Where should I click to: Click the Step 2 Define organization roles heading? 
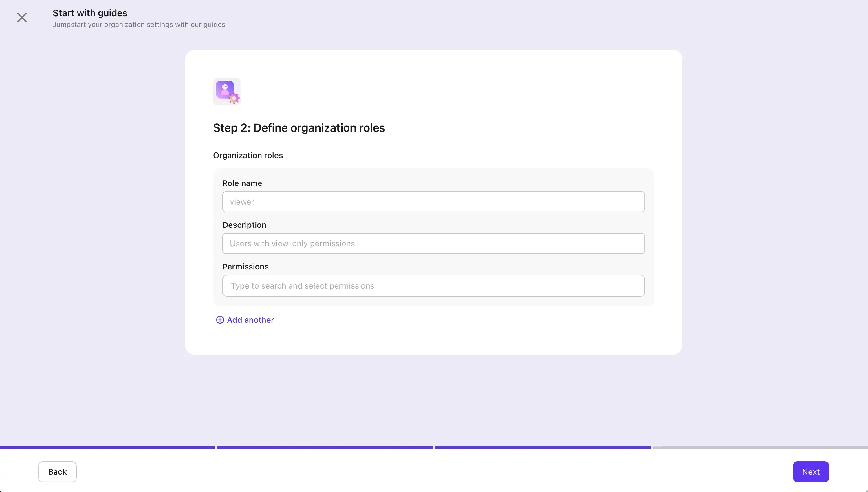(x=299, y=128)
